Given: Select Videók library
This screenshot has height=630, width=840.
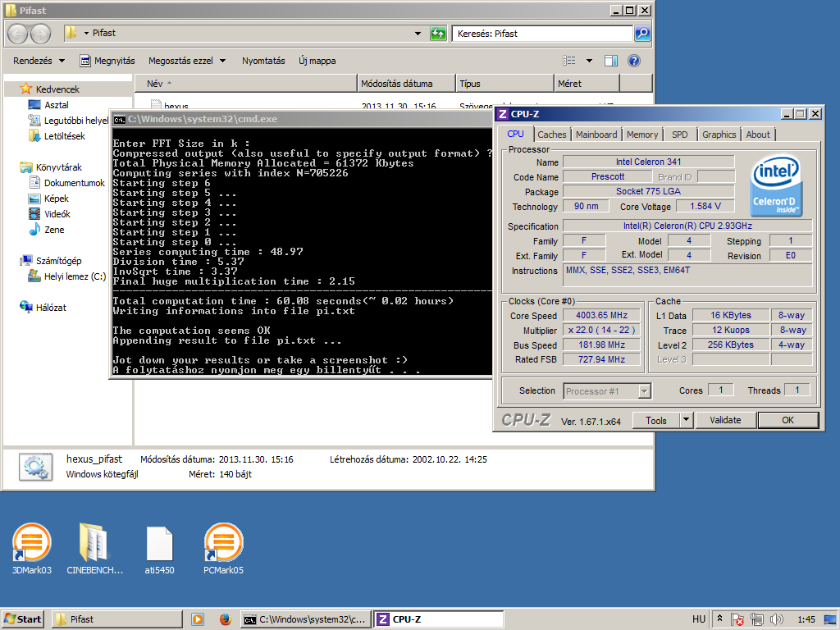Looking at the screenshot, I should (50, 214).
